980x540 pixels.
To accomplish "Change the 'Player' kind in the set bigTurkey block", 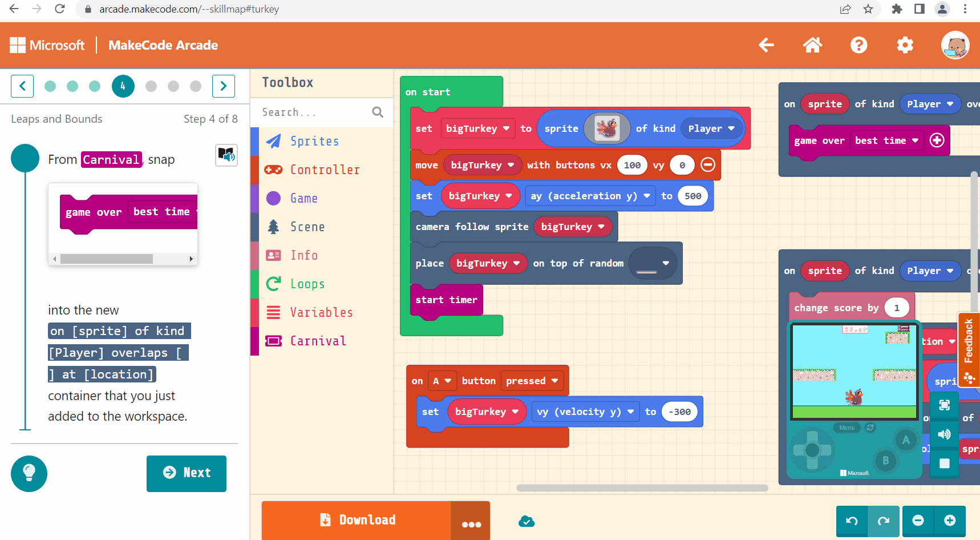I will tap(711, 128).
